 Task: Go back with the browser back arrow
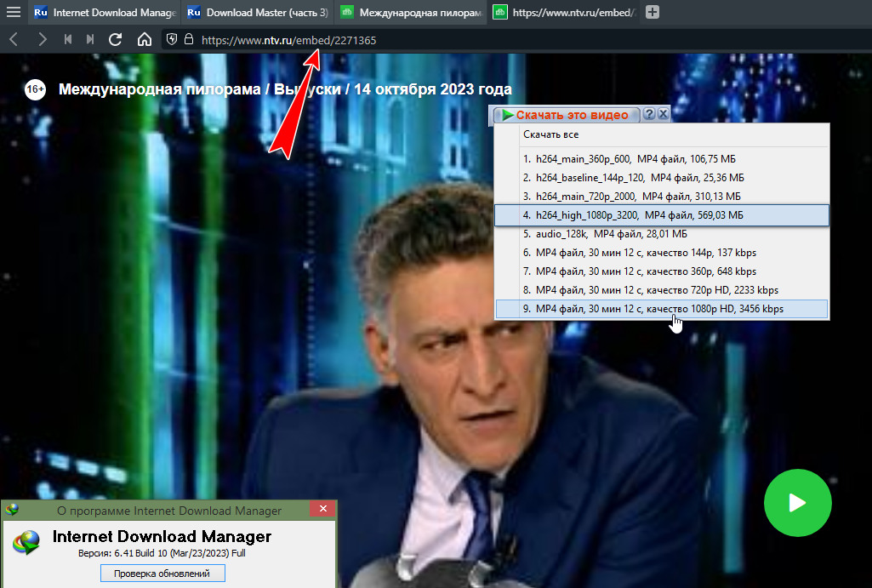14,39
